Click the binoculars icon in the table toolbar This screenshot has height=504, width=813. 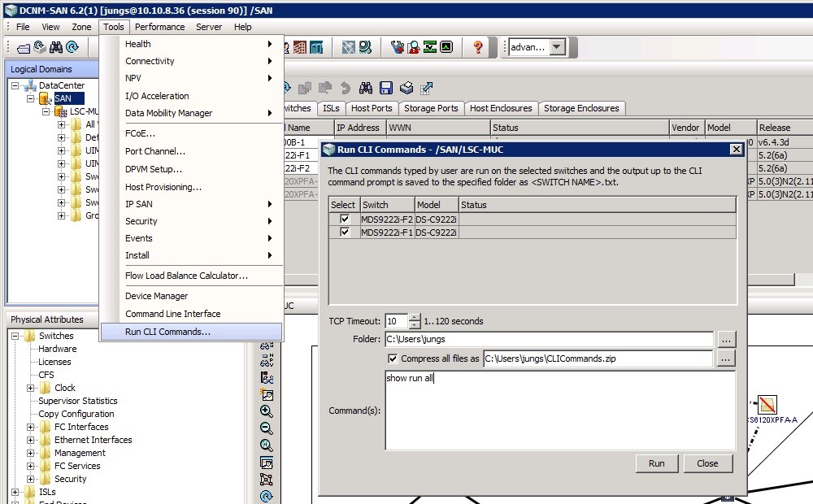366,88
